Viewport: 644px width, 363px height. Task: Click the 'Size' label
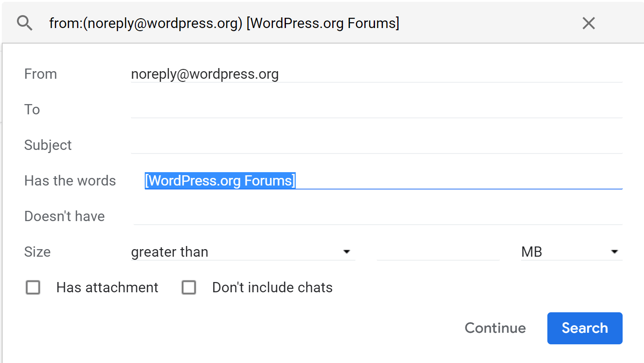(37, 252)
